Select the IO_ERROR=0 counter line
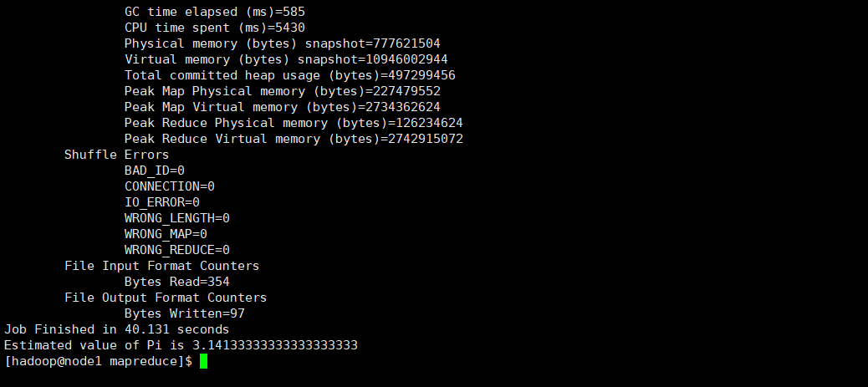The width and height of the screenshot is (868, 387). 161,202
